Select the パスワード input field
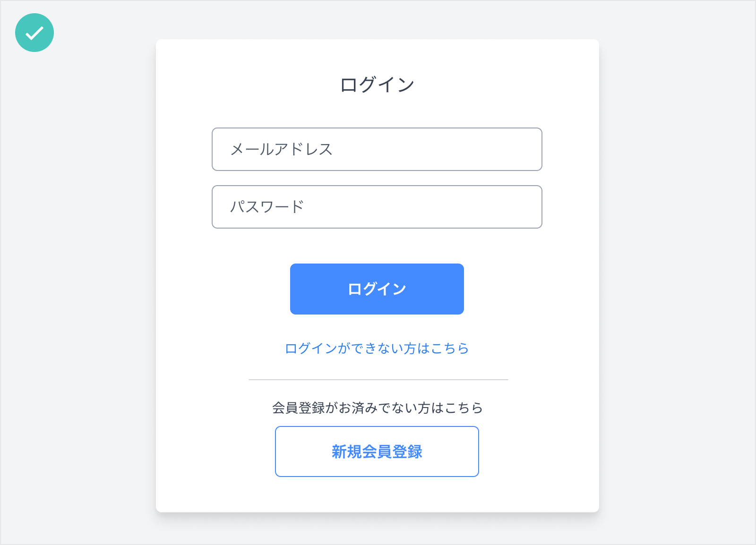The width and height of the screenshot is (756, 545). click(x=377, y=207)
